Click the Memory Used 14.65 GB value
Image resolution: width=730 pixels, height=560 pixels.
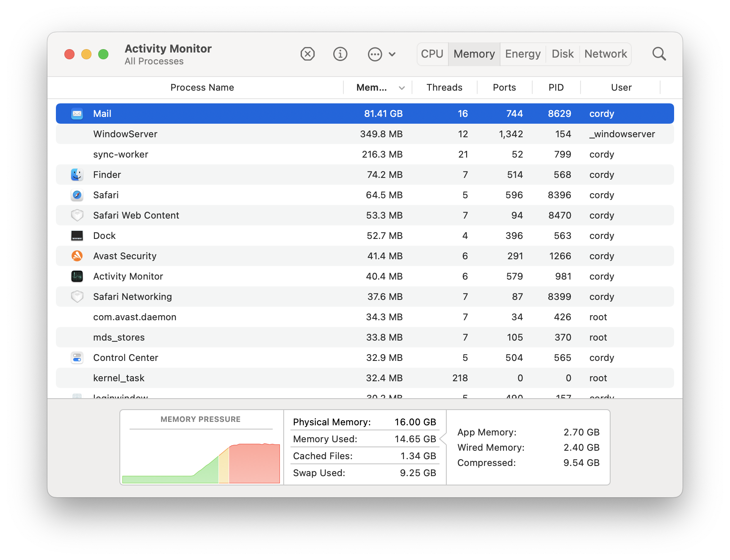tap(415, 439)
